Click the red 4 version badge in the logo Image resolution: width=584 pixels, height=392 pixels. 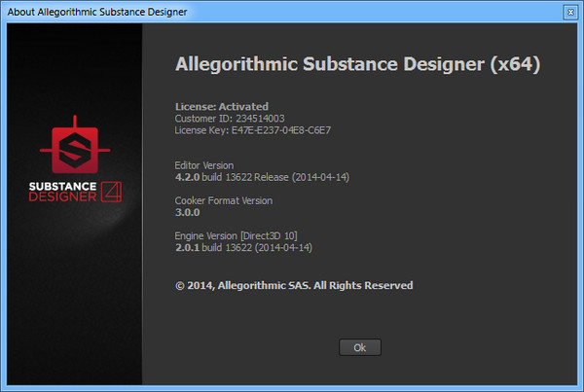click(113, 190)
